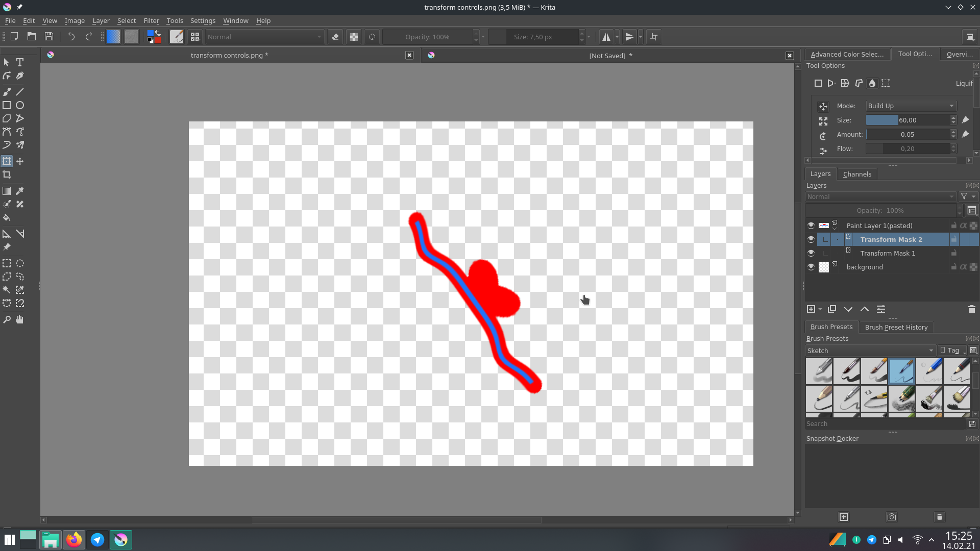Pick the Fill bucket tool
This screenshot has height=551, width=980.
pos(7,217)
